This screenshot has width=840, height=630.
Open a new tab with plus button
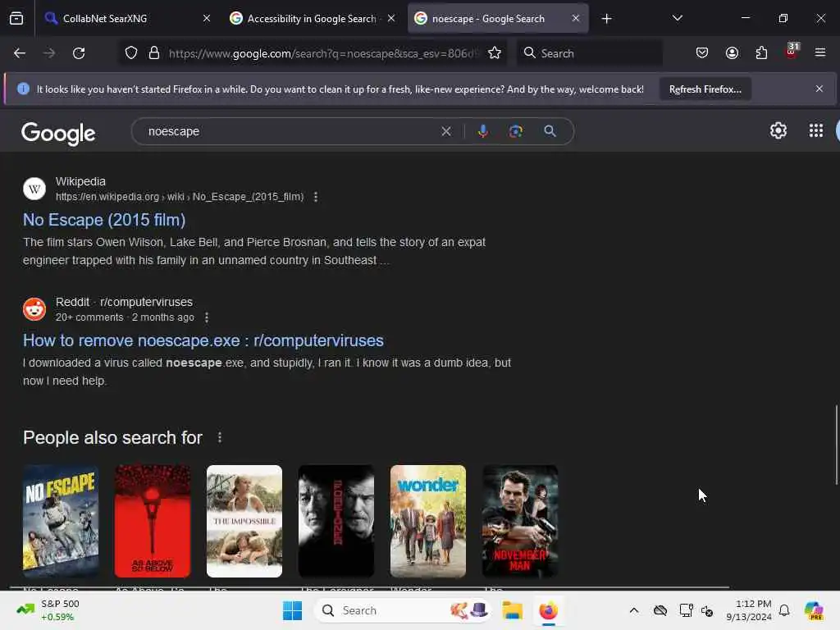[606, 19]
